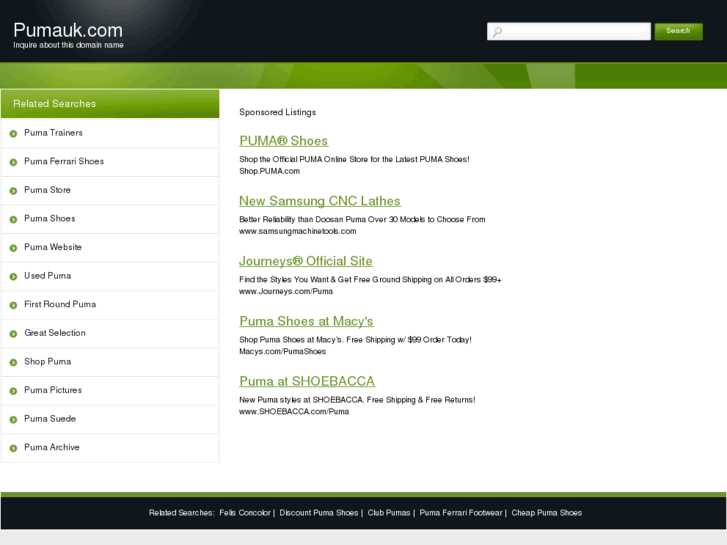Open the First Round Puma link
Screen dimensions: 727x545
click(x=60, y=304)
